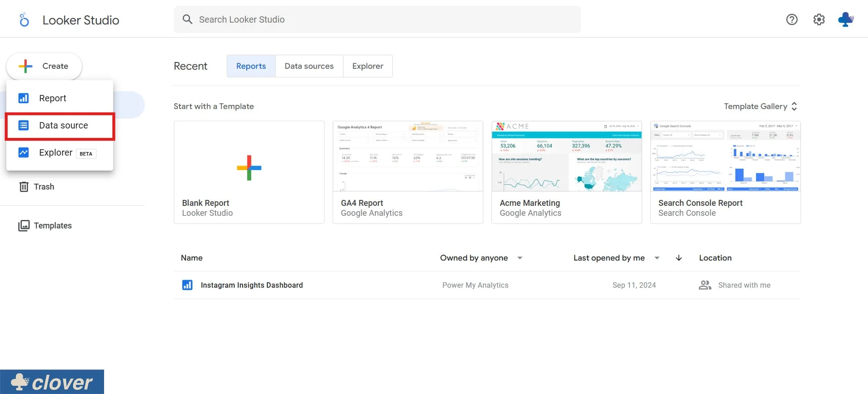Open Instagram Insights Dashboard report name
Image resolution: width=868 pixels, height=394 pixels.
pos(252,285)
